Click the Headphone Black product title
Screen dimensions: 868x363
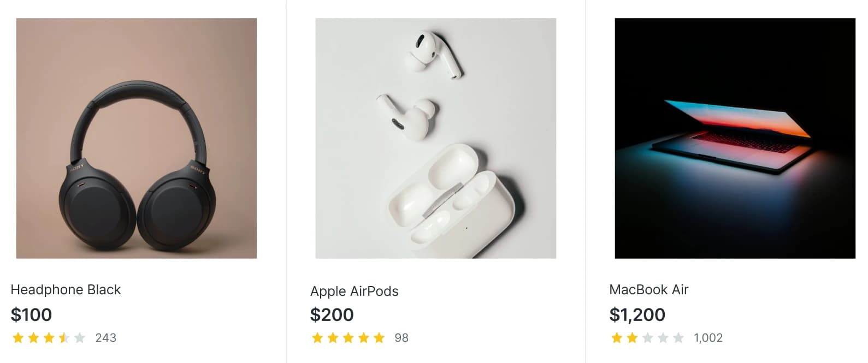(x=66, y=290)
